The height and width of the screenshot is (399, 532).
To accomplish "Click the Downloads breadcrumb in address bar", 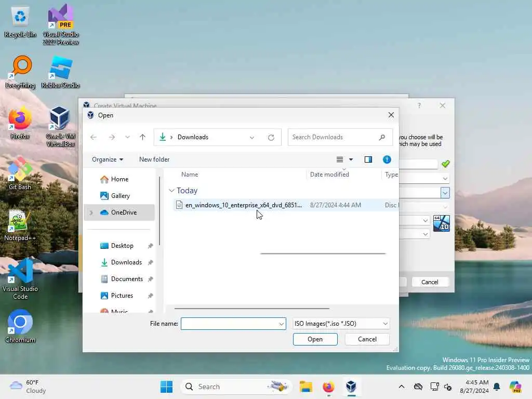I will click(193, 137).
